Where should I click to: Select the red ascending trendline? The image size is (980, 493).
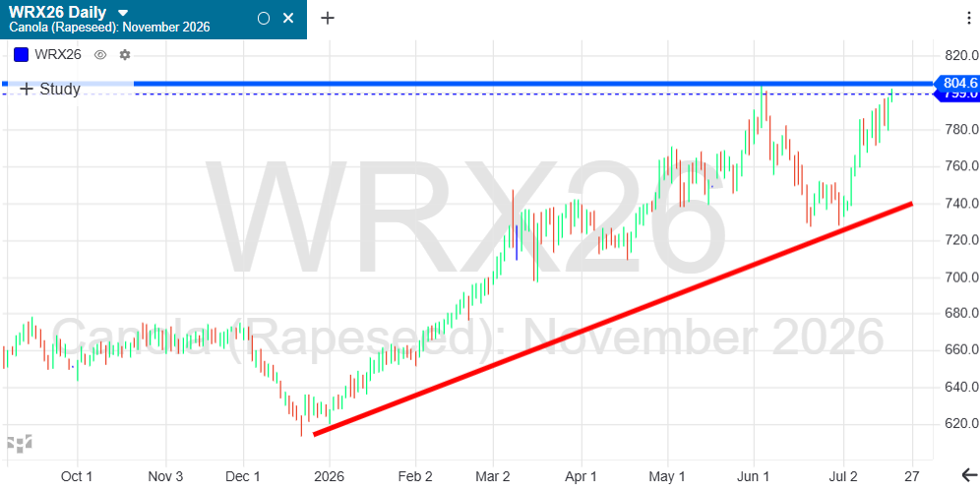point(612,319)
